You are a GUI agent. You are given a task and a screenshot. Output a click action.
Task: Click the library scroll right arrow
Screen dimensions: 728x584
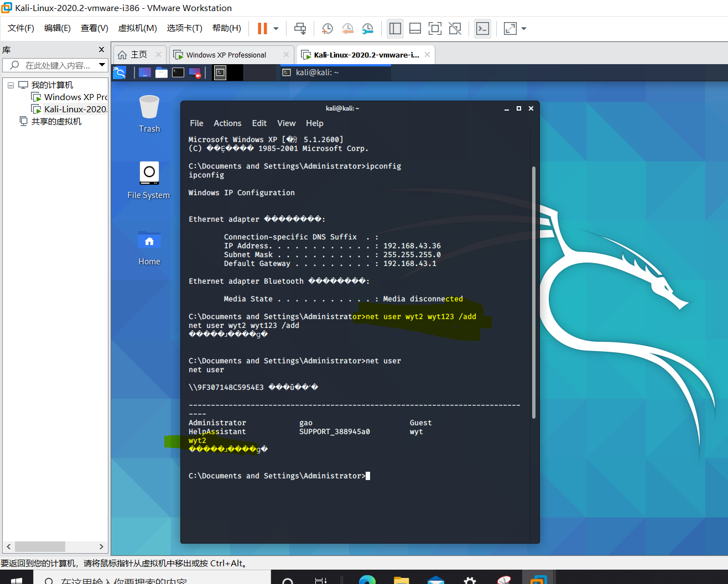click(101, 546)
